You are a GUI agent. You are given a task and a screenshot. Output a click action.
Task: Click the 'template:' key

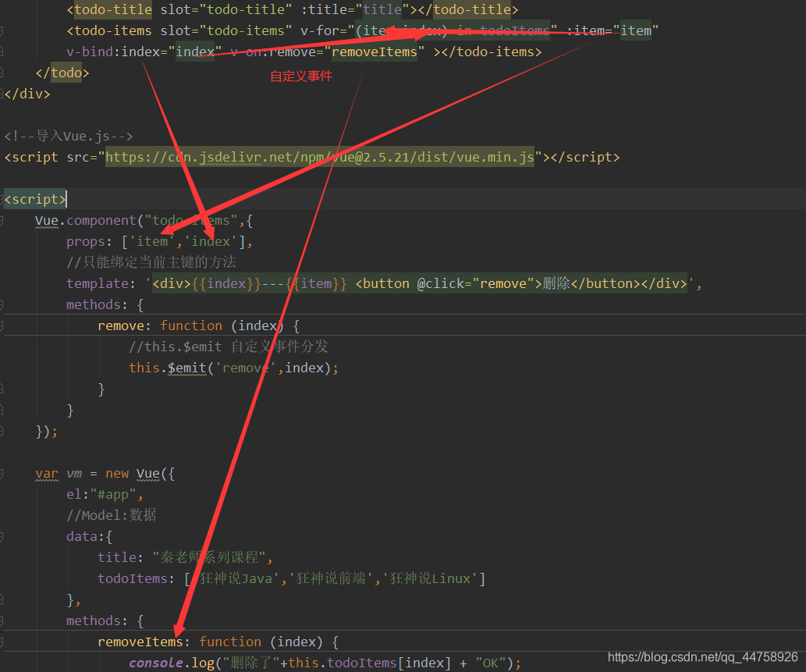[x=101, y=284]
